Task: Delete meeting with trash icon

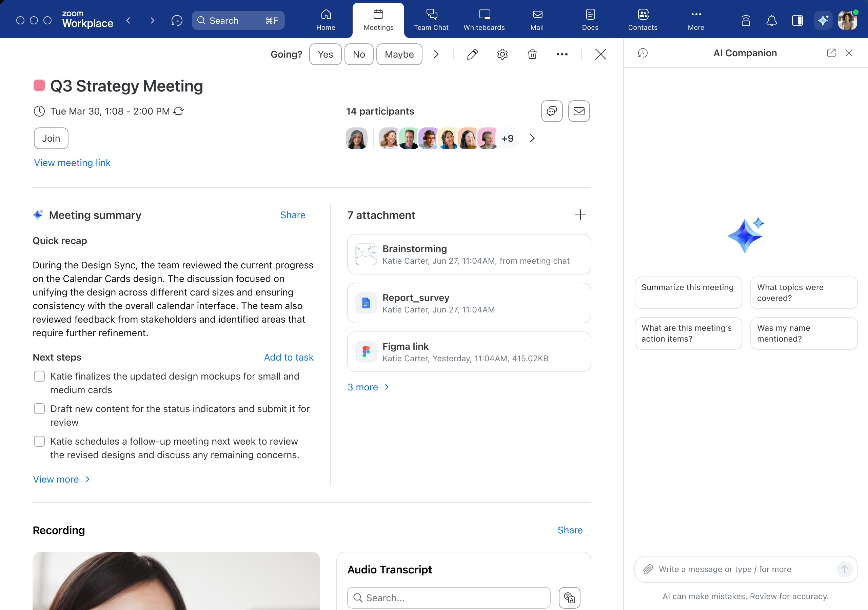Action: click(x=532, y=55)
